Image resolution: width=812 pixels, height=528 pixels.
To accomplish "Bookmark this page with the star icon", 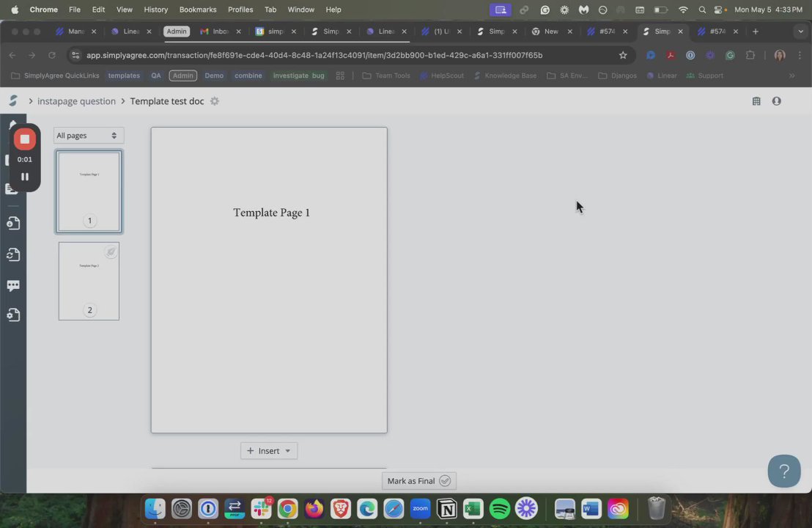I will pos(623,55).
